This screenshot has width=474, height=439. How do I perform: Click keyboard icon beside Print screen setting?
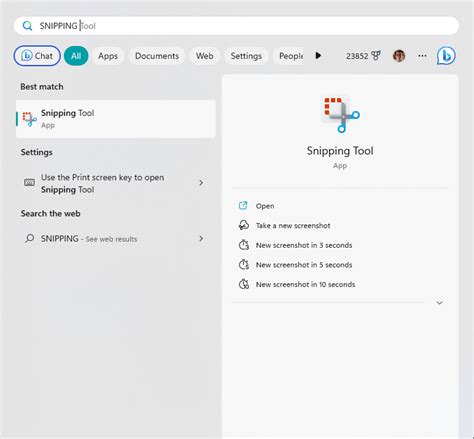(x=29, y=183)
